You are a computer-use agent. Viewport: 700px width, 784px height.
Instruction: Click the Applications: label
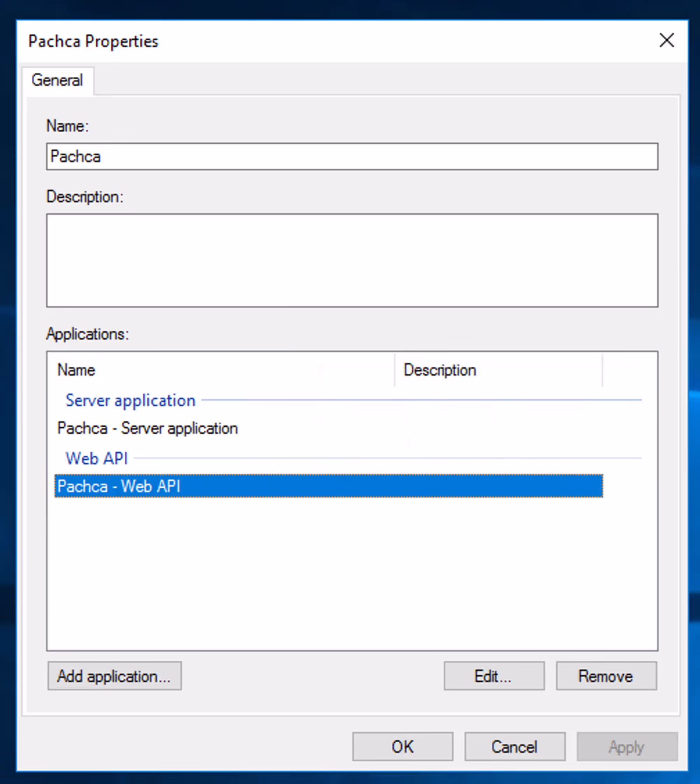(x=87, y=334)
